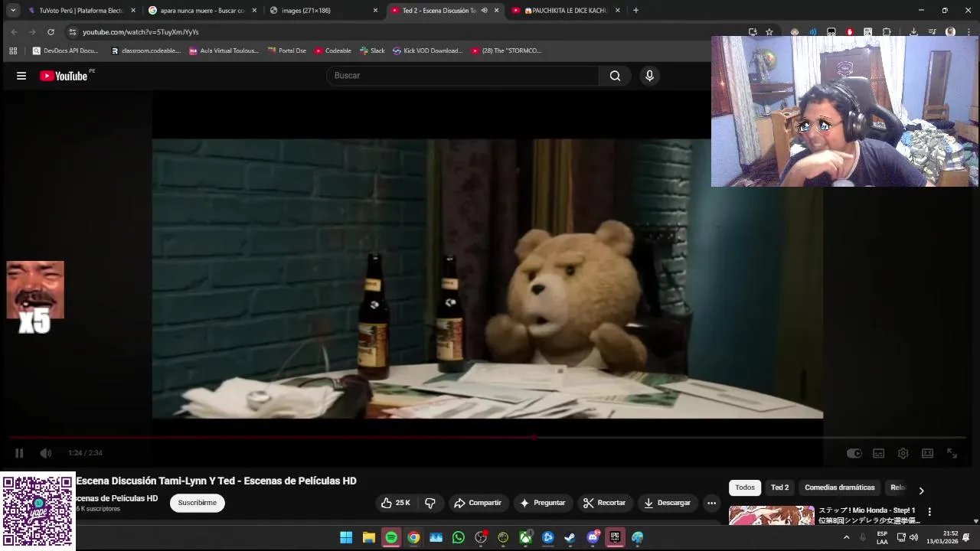This screenshot has height=551, width=980.
Task: Toggle subtitles on the video player
Action: pos(879,453)
